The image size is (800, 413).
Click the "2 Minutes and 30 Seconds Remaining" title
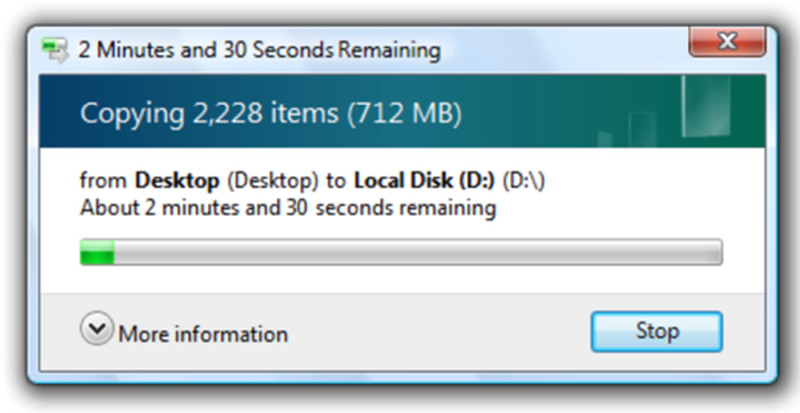point(259,51)
